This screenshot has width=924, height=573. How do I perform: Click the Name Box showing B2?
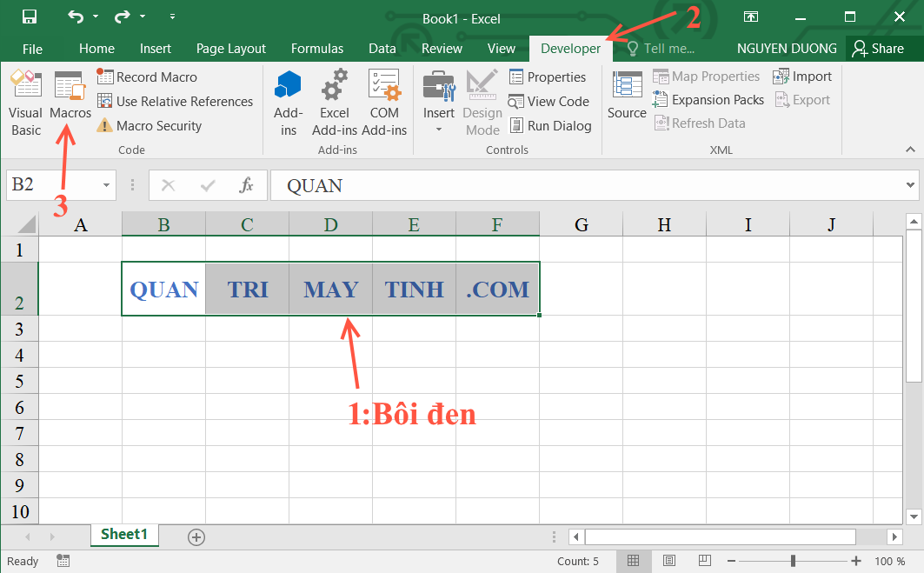53,185
